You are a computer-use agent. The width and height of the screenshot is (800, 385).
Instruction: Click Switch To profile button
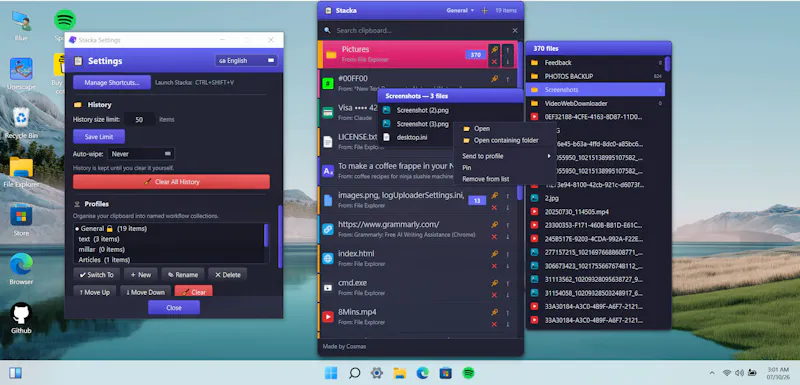[x=96, y=275]
